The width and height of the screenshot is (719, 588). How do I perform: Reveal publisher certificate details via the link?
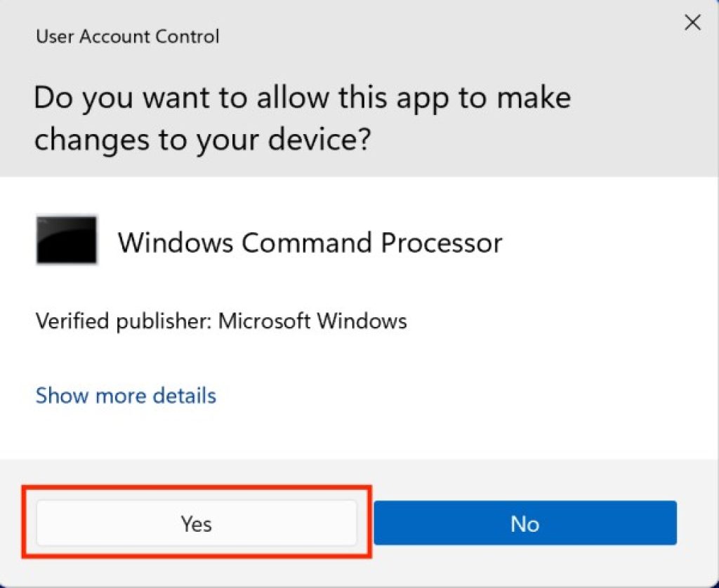click(x=126, y=396)
